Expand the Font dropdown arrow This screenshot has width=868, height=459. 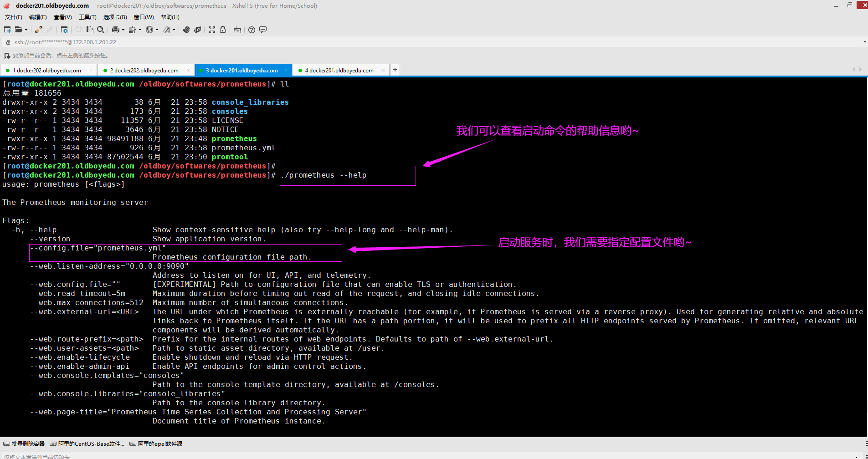[174, 30]
